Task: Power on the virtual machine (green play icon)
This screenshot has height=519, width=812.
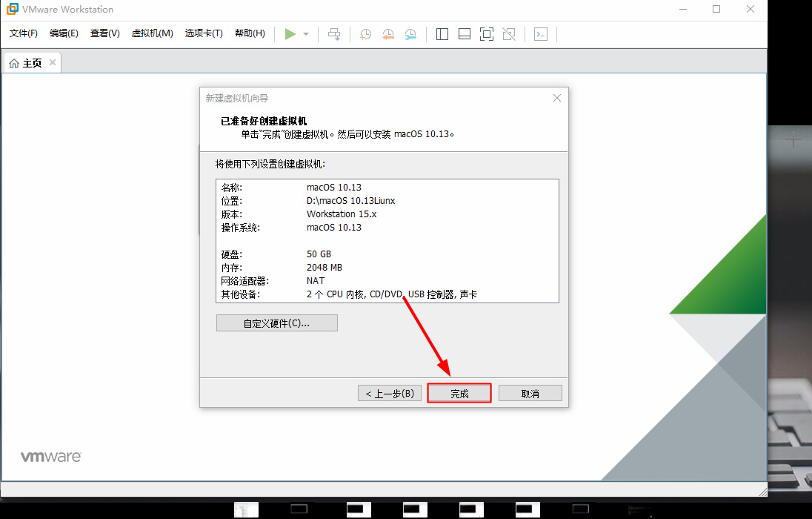Action: point(290,34)
